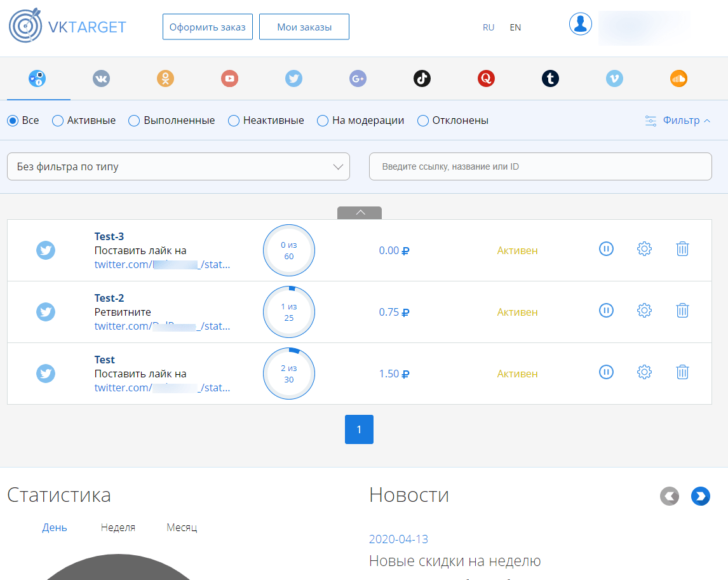Click the 0 из 60 progress circle

[x=289, y=250]
